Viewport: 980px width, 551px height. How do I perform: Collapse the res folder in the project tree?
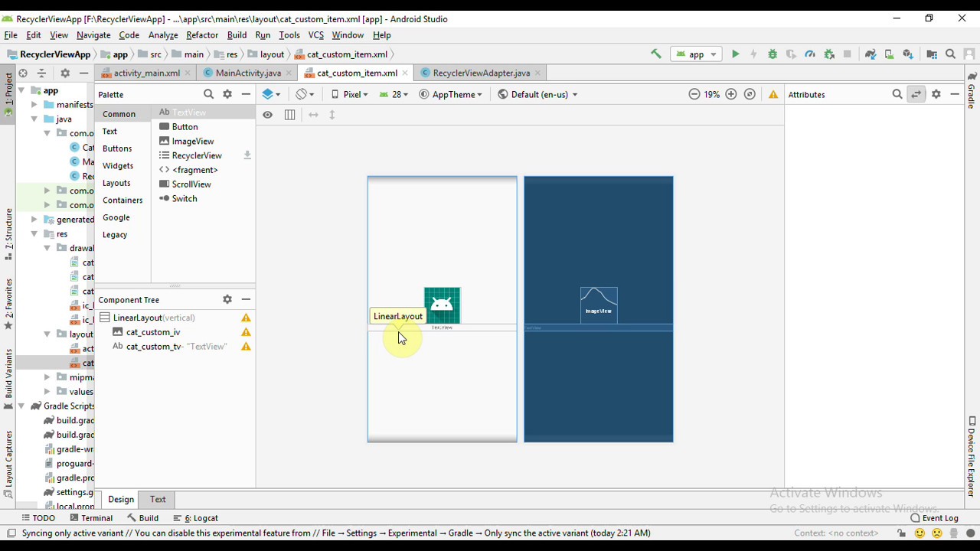(x=34, y=234)
